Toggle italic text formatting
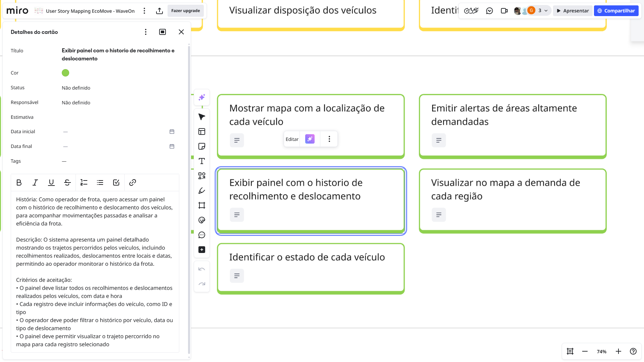 (x=35, y=183)
